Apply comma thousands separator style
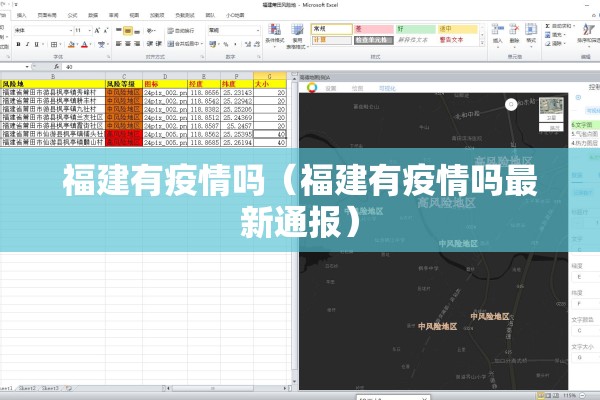Screen dimensions: 600x400 click(x=235, y=44)
